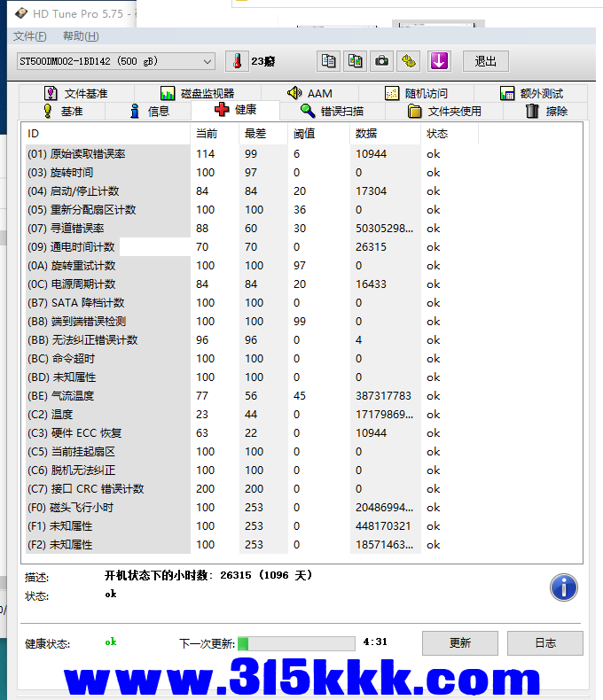Click the pink download arrow icon
603x700 pixels.
tap(439, 61)
